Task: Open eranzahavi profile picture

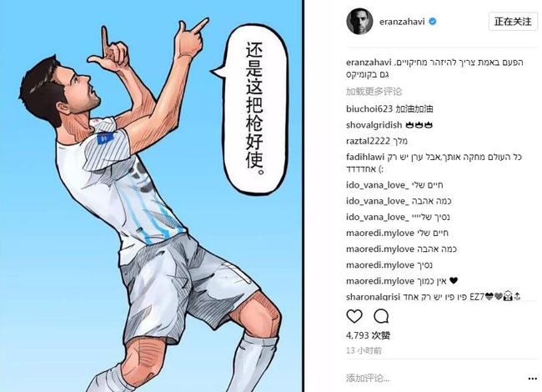Action: pyautogui.click(x=359, y=22)
